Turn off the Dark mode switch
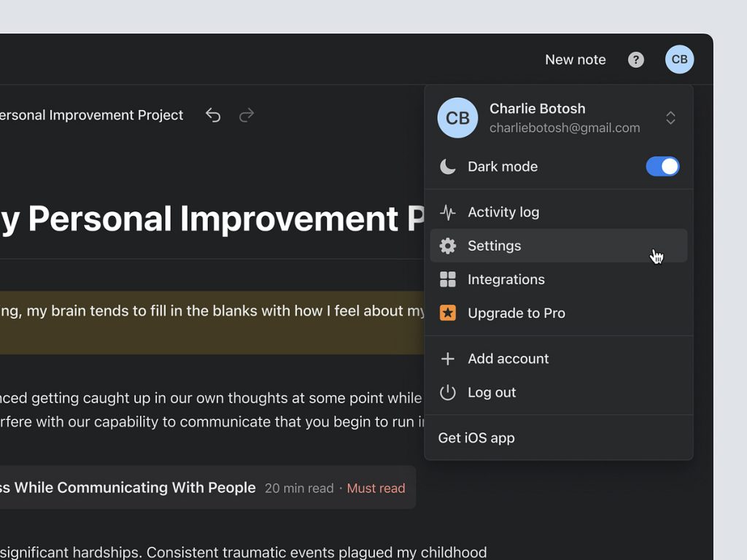This screenshot has height=560, width=747. (x=662, y=166)
